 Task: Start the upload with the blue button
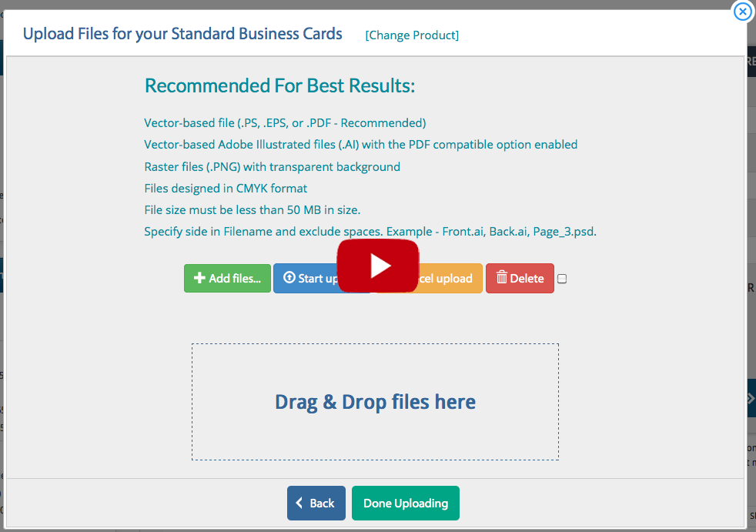(x=306, y=278)
